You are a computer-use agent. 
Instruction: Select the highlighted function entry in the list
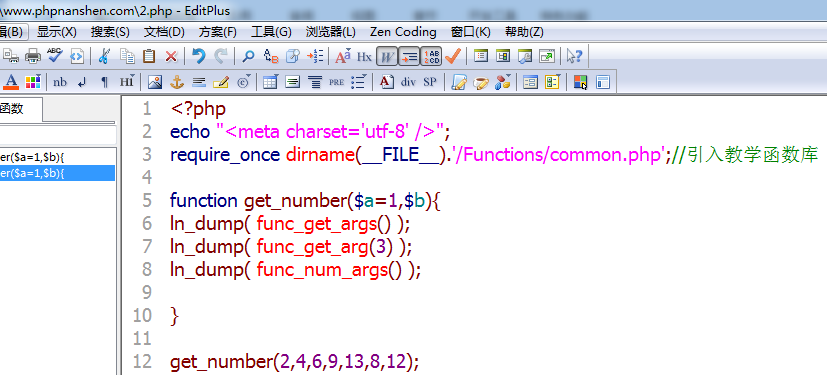[57, 173]
